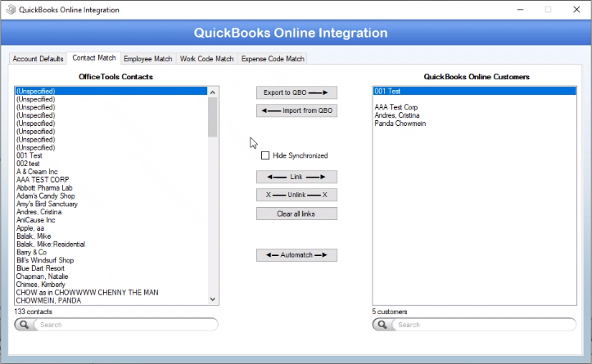592x364 pixels.
Task: Switch to the Account Defaults tab
Action: [38, 59]
